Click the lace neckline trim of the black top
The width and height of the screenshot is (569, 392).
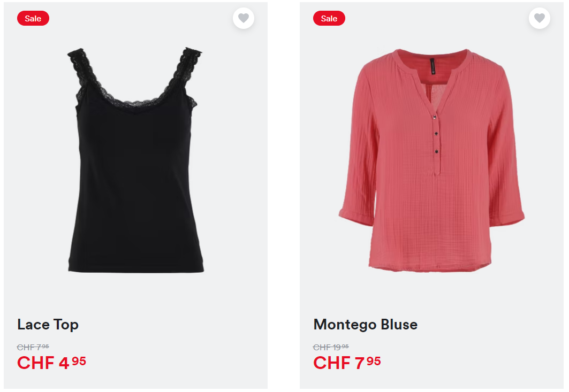point(135,103)
